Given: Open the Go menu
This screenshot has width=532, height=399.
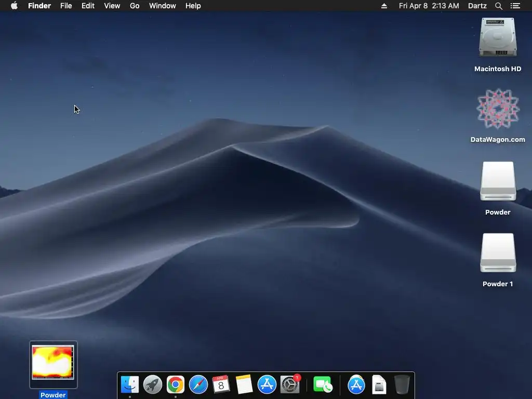Looking at the screenshot, I should [x=135, y=6].
